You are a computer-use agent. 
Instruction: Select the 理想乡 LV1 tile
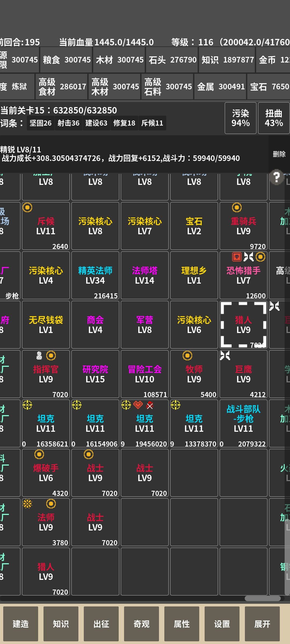point(194,275)
